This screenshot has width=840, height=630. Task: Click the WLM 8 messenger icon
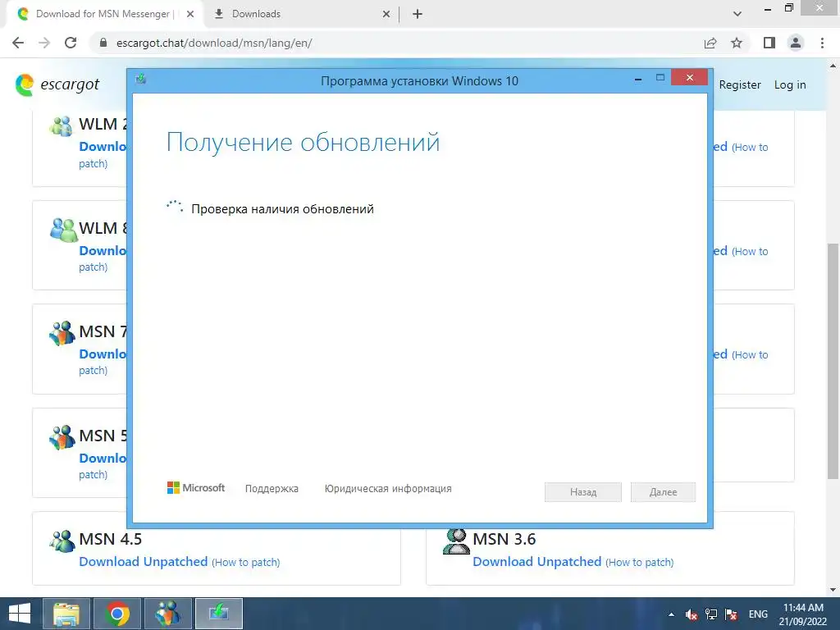pos(63,230)
